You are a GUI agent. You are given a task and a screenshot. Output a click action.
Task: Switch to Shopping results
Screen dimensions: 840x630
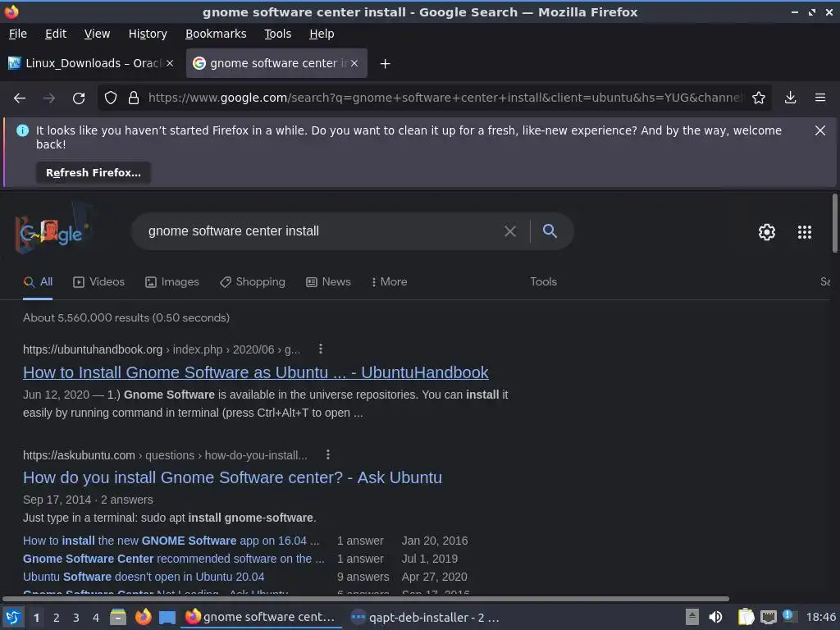point(253,282)
